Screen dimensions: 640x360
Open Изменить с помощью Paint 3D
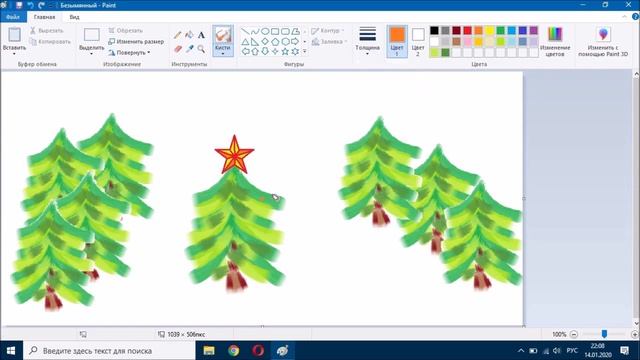tap(603, 41)
